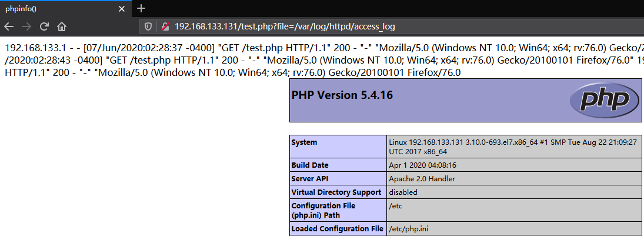Show the insecure connection padlock info
Viewport: 644px width, 236px height.
click(x=165, y=26)
